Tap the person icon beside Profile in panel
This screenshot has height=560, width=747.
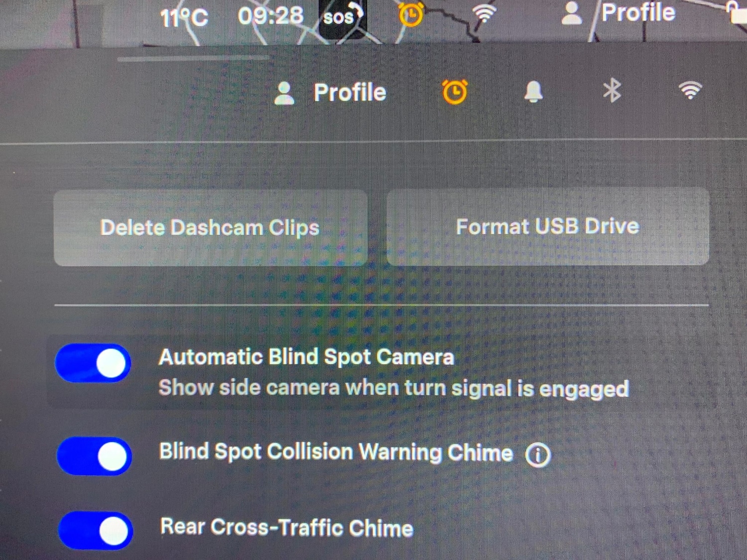pyautogui.click(x=284, y=93)
